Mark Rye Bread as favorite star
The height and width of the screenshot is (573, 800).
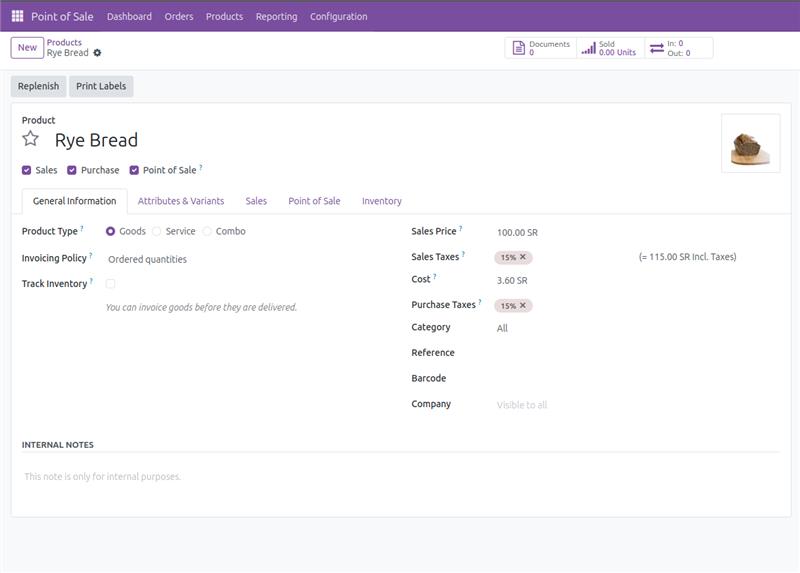click(31, 139)
